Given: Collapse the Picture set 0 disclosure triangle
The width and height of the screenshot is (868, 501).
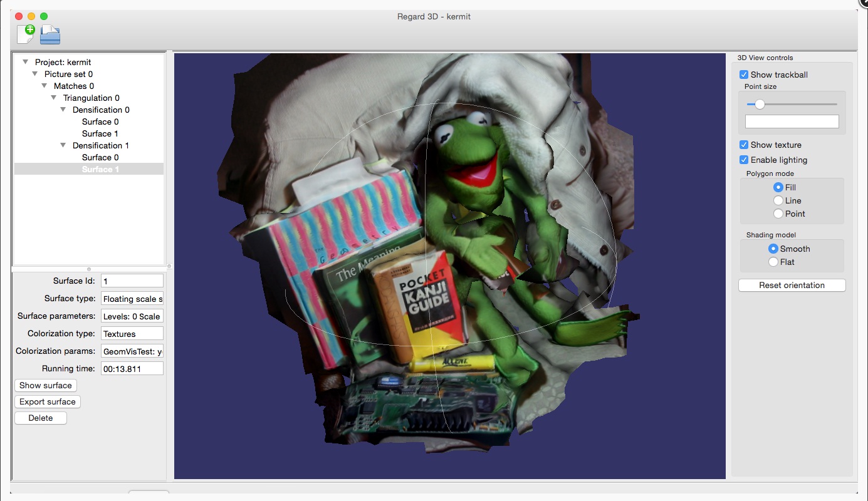Looking at the screenshot, I should [x=35, y=74].
